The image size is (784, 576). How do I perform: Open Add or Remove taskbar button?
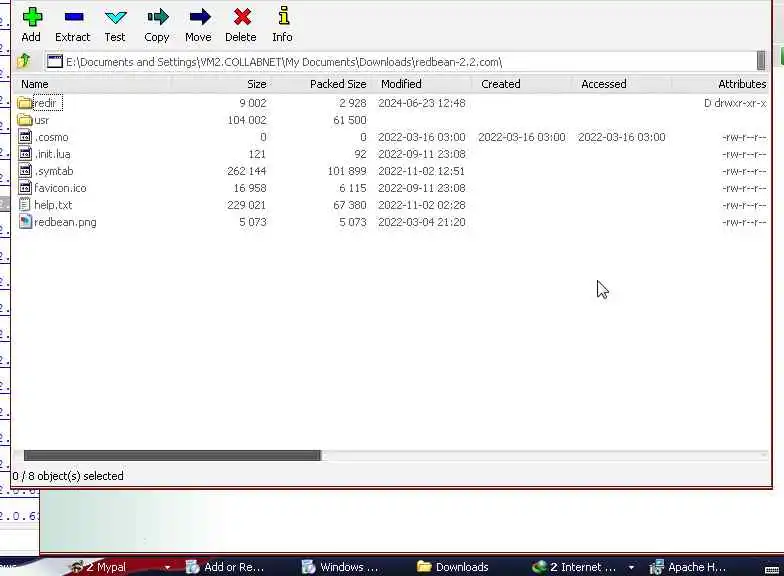(x=225, y=566)
